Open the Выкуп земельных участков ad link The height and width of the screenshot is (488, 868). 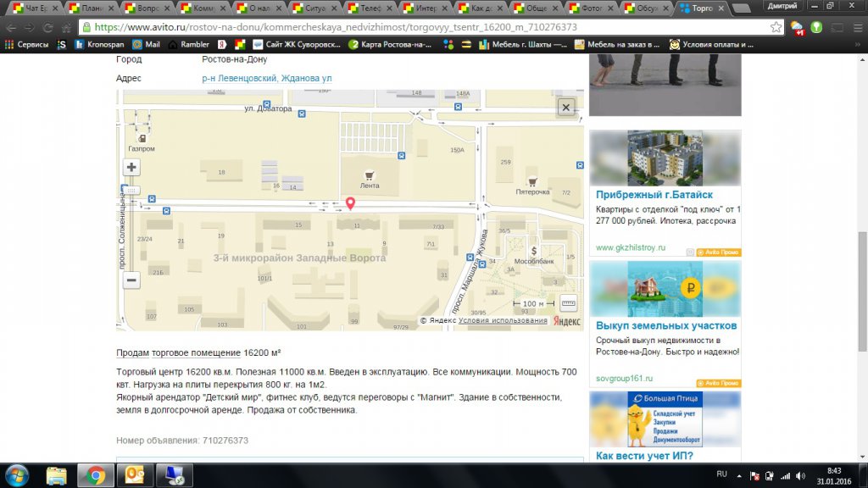[x=666, y=326]
